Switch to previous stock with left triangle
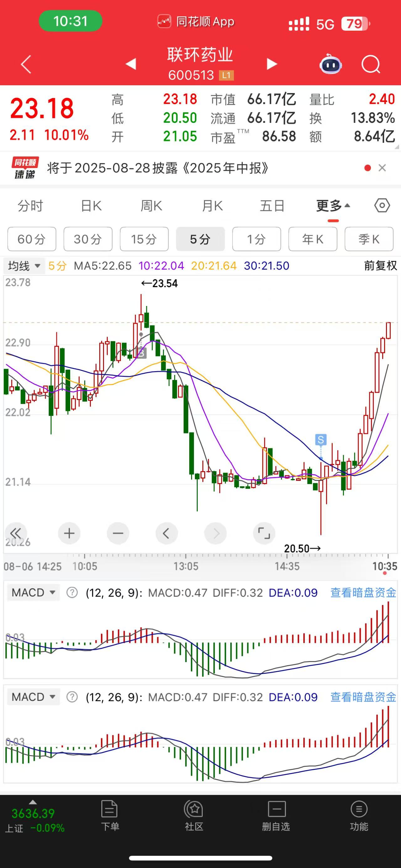401x868 pixels. (x=131, y=64)
